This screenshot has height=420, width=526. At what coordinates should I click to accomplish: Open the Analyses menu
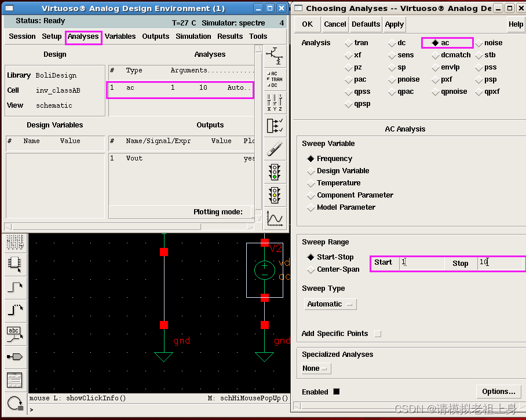coord(83,36)
